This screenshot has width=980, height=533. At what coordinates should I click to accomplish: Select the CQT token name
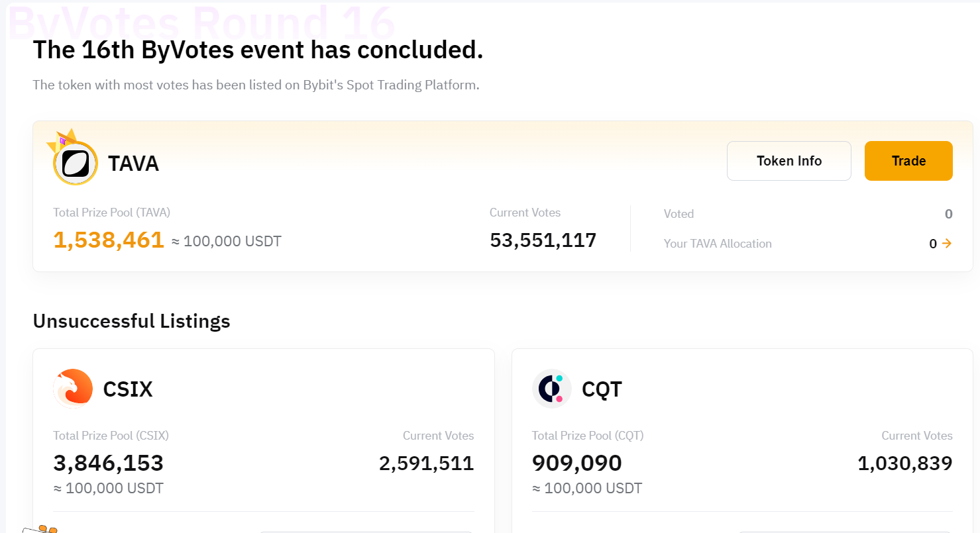(602, 389)
